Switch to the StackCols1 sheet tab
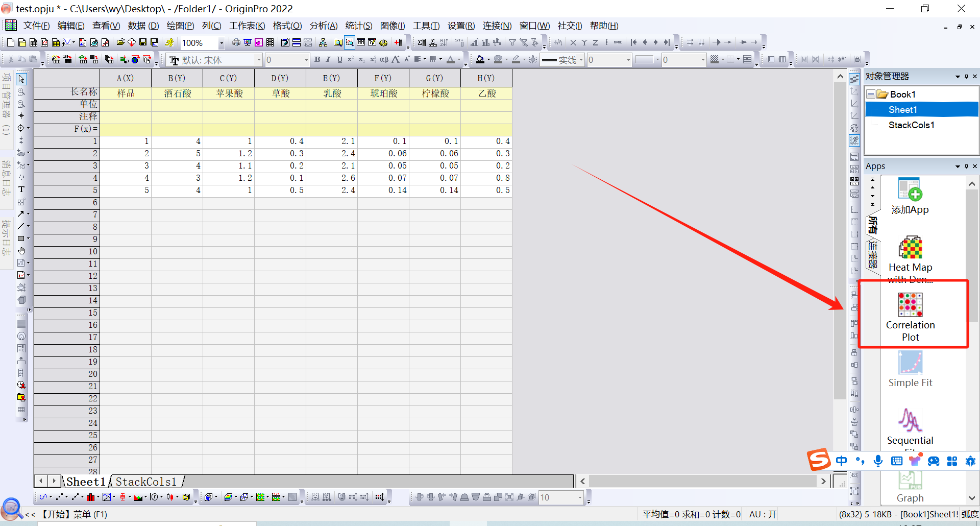980x526 pixels. point(146,482)
